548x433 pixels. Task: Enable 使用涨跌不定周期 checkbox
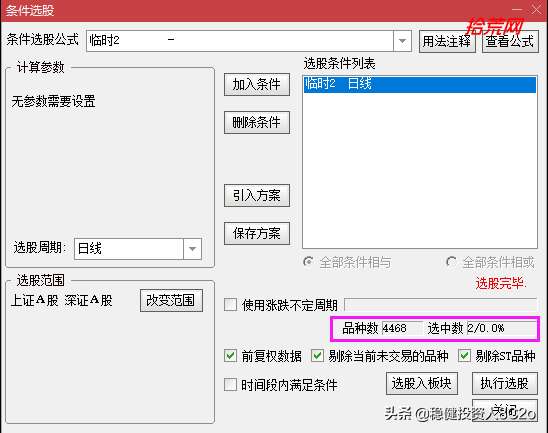click(230, 304)
